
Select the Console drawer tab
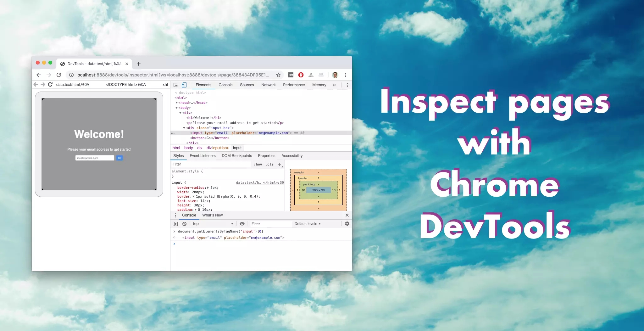pos(189,215)
